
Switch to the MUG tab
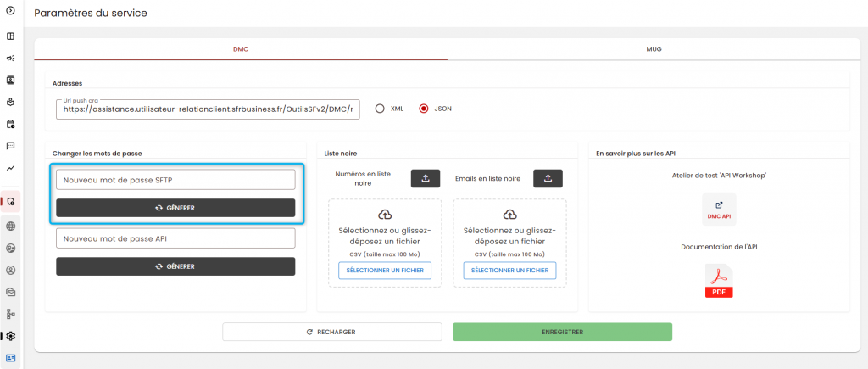tap(654, 48)
